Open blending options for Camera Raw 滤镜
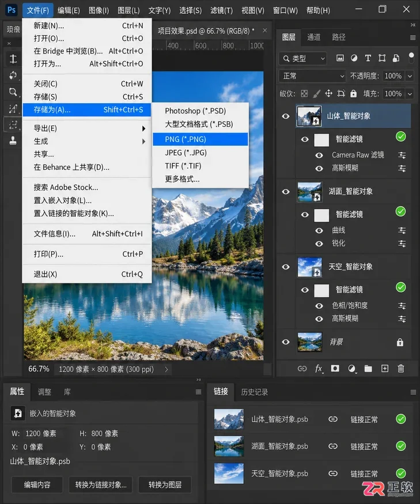The width and height of the screenshot is (420, 504). 402,156
